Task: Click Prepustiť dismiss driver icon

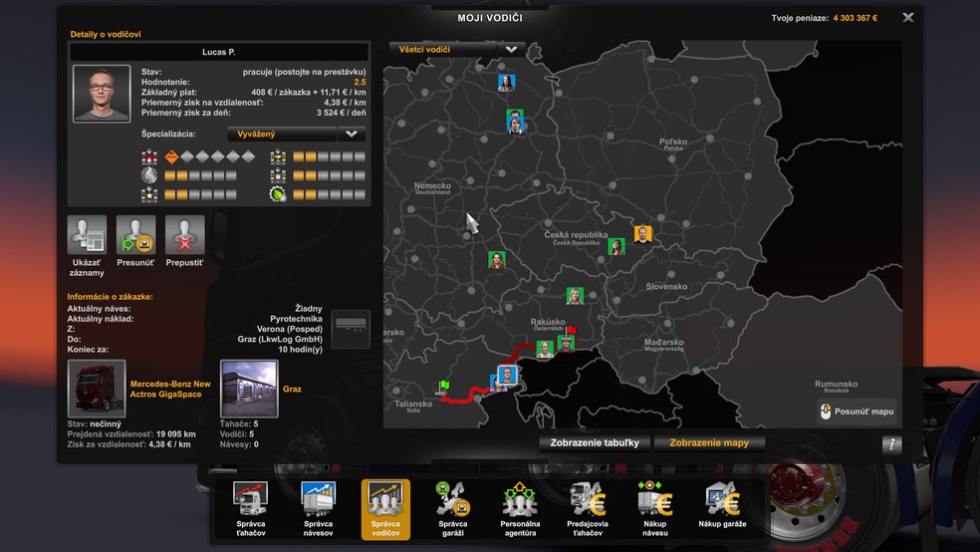Action: (x=184, y=235)
